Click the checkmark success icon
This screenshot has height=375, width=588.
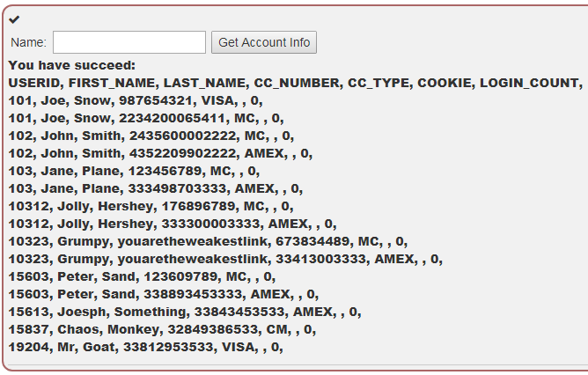14,19
